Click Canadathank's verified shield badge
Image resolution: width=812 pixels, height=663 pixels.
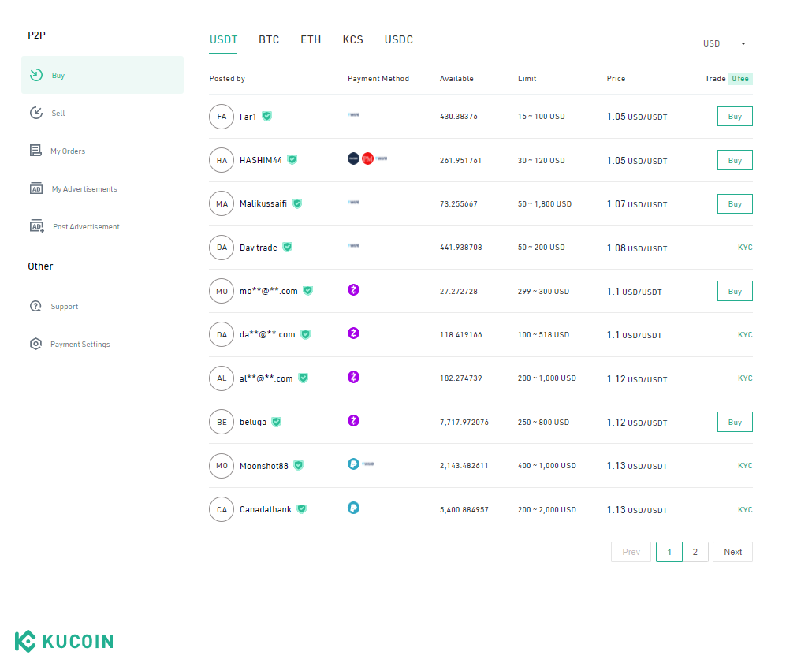pyautogui.click(x=302, y=509)
